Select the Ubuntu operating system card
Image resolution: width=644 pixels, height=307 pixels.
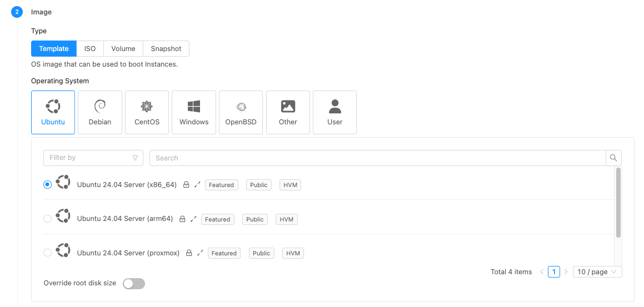coord(53,113)
